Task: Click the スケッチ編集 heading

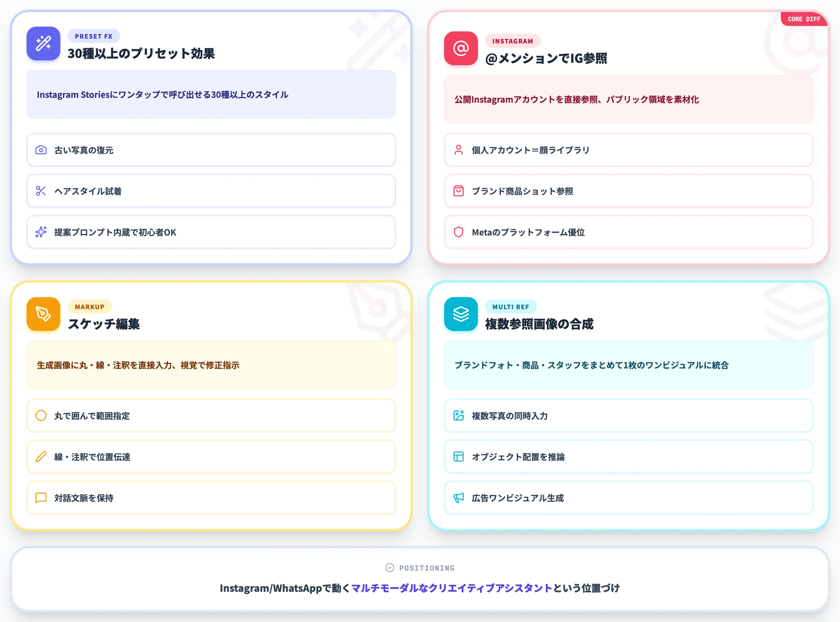Action: [x=104, y=324]
